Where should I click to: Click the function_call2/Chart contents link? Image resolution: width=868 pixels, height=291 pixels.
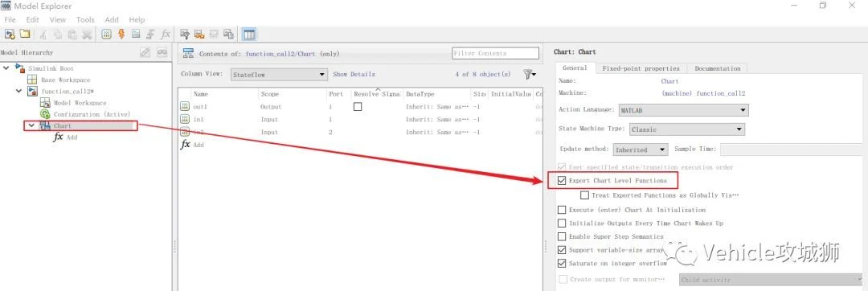coord(280,54)
